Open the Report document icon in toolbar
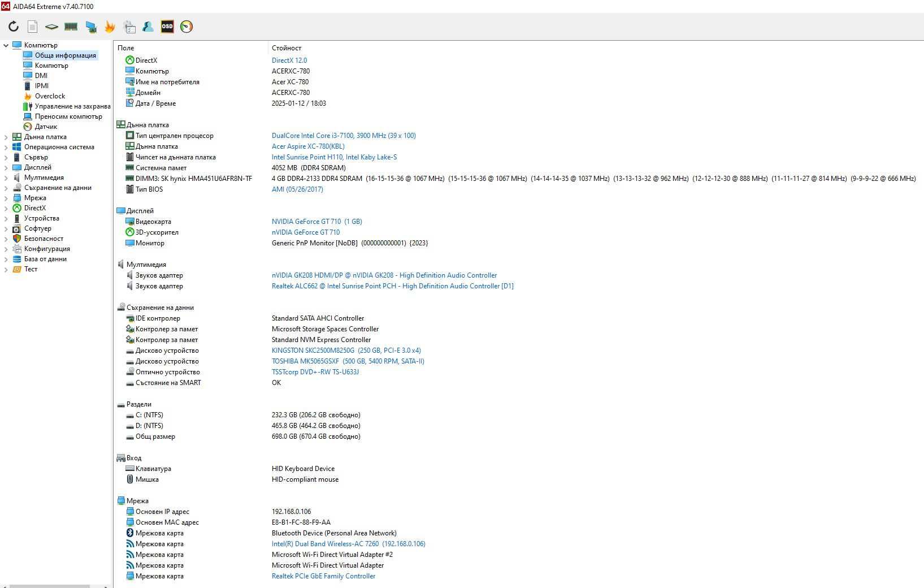924x588 pixels. (33, 27)
